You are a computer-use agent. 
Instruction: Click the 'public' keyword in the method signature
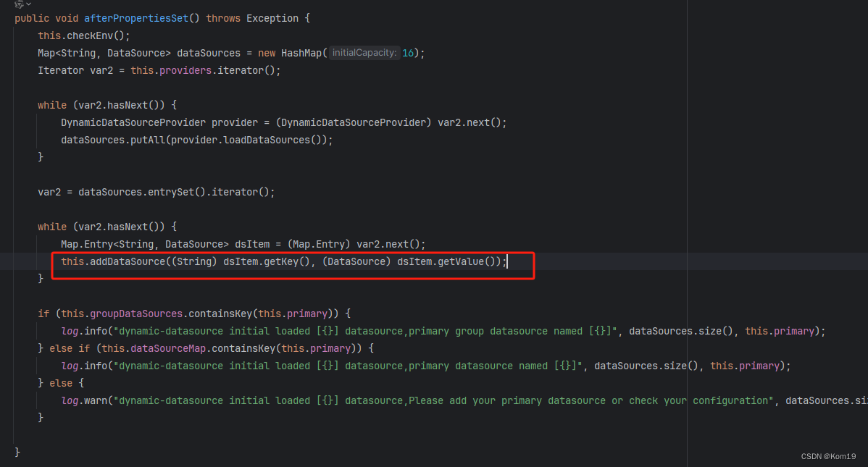[x=32, y=18]
